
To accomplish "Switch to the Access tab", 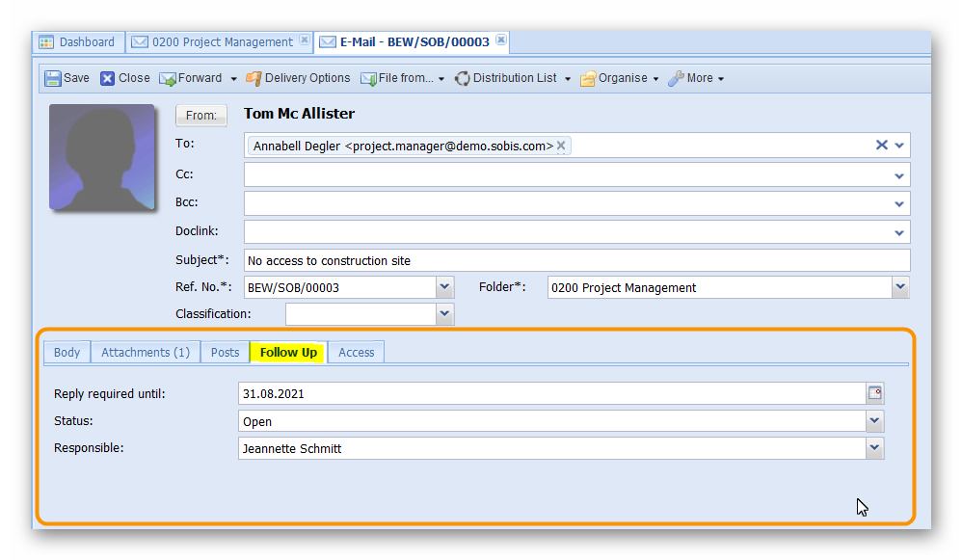I will [x=356, y=352].
